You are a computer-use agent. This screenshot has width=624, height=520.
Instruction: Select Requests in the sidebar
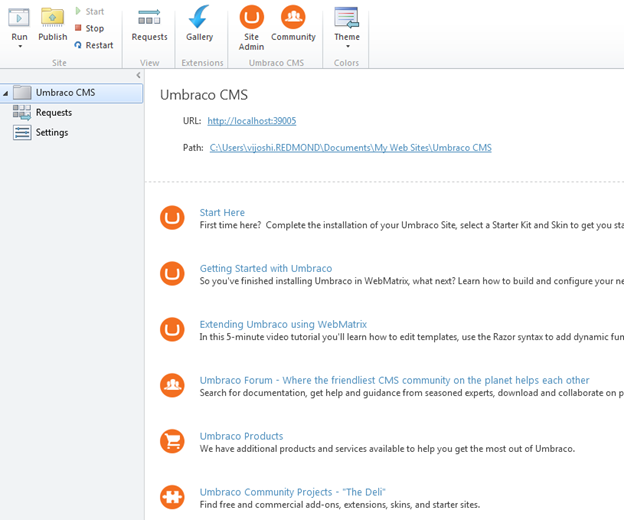[53, 113]
